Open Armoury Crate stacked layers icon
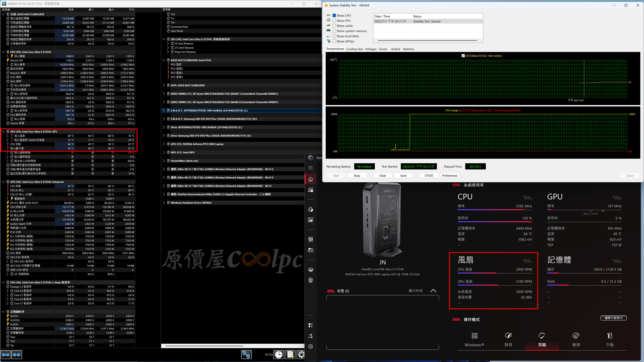This screenshot has height=362, width=644. [310, 270]
